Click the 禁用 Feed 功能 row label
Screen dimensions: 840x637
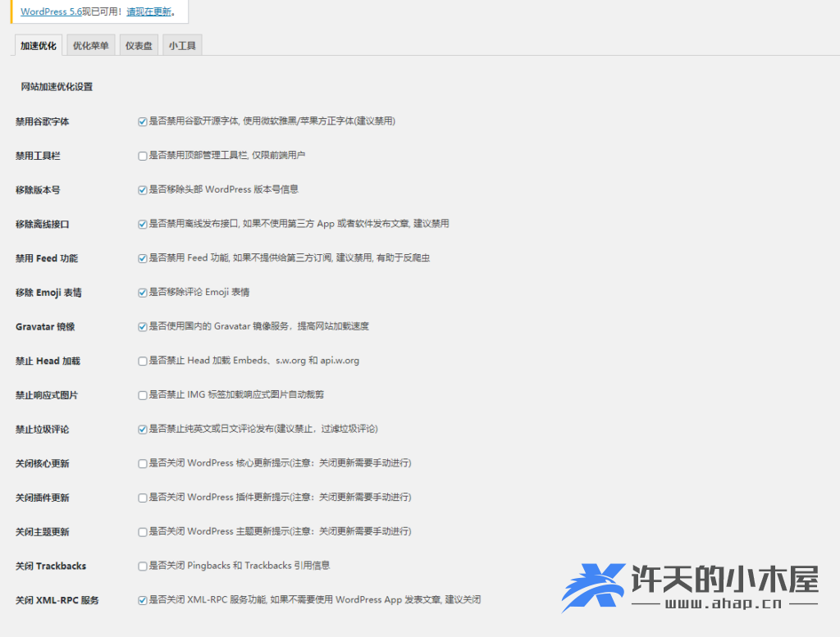point(47,258)
